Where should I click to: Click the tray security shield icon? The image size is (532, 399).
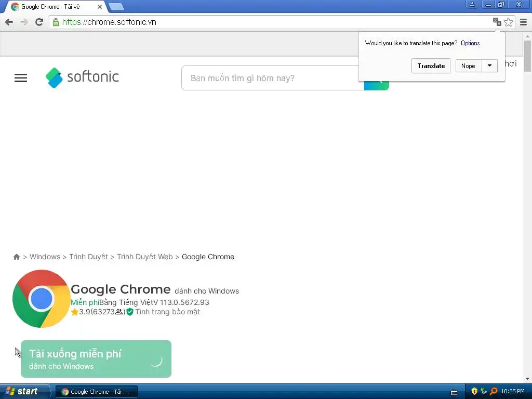[474, 391]
